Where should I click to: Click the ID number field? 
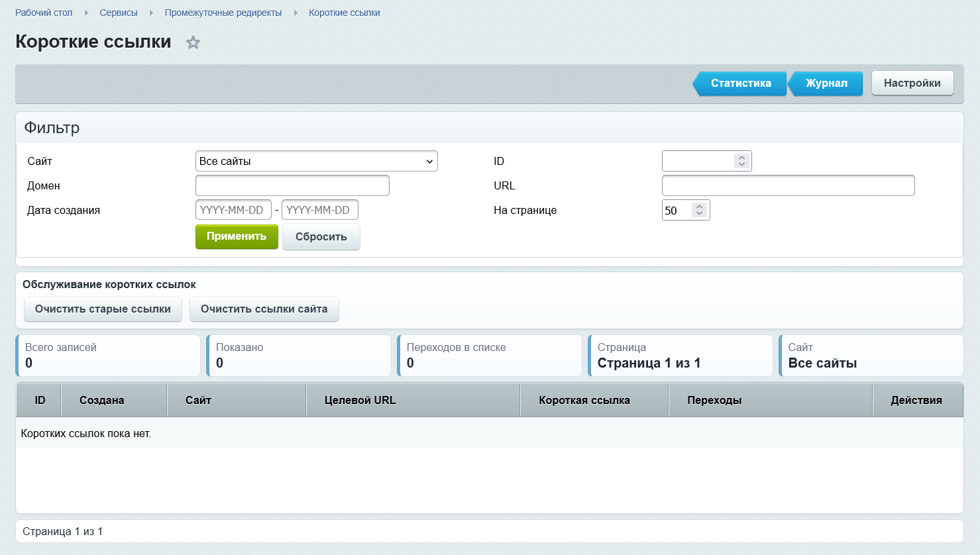click(698, 161)
